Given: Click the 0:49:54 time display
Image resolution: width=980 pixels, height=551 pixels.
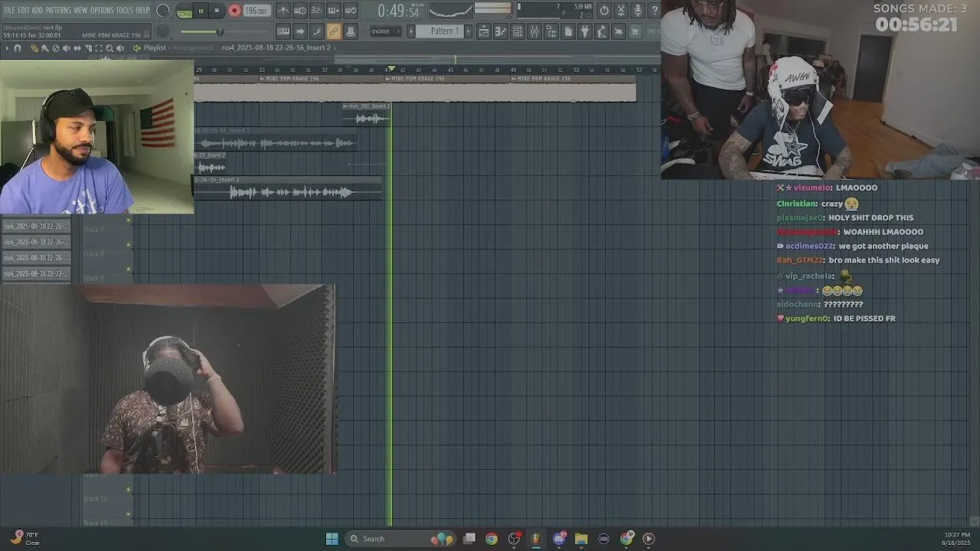Looking at the screenshot, I should pos(398,11).
